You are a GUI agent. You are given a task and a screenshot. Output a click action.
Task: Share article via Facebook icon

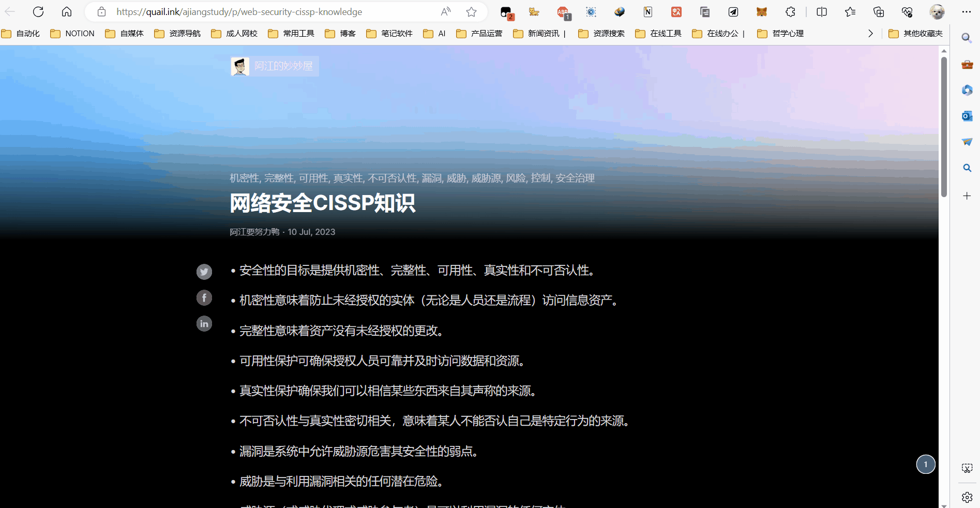(x=204, y=297)
